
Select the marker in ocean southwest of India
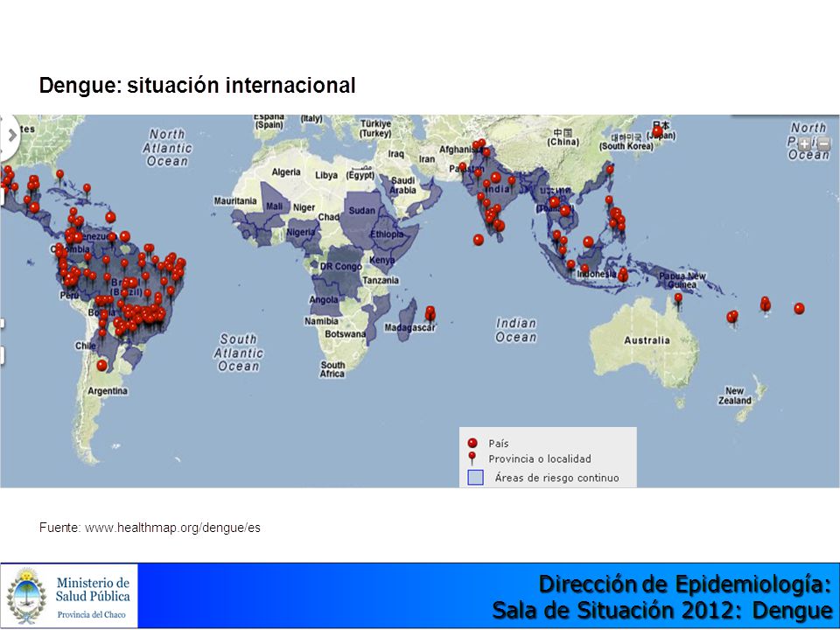pyautogui.click(x=479, y=240)
